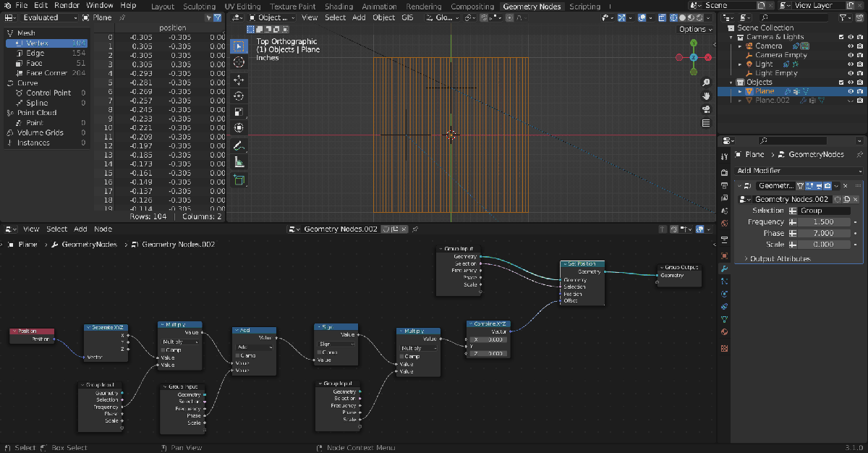Screen dimensions: 868x453
Task: Select the Rotate tool in viewport toolbar
Action: 239,96
